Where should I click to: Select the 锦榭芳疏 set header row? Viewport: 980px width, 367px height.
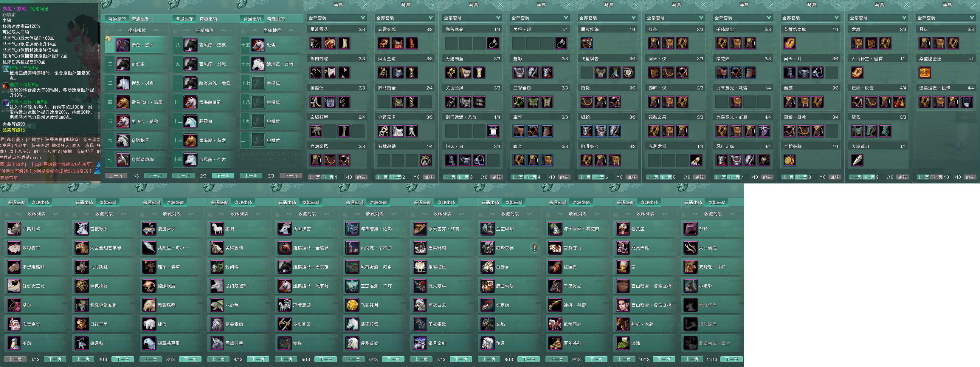[x=337, y=58]
